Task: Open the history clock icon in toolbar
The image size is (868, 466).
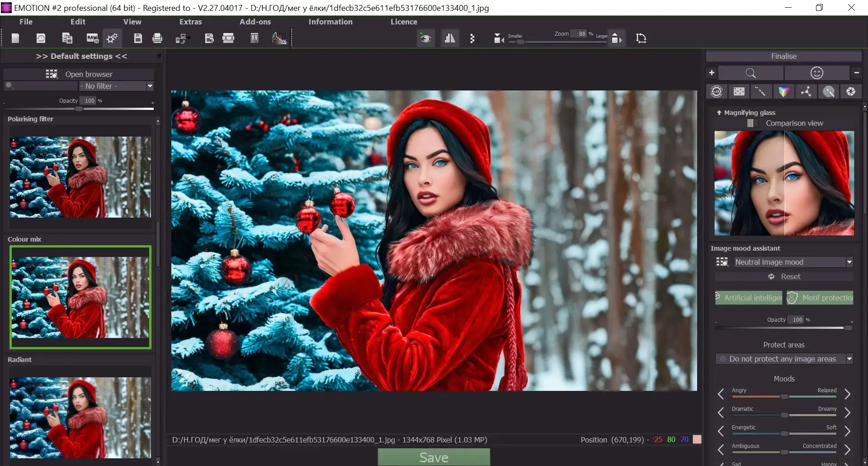Action: tap(41, 38)
